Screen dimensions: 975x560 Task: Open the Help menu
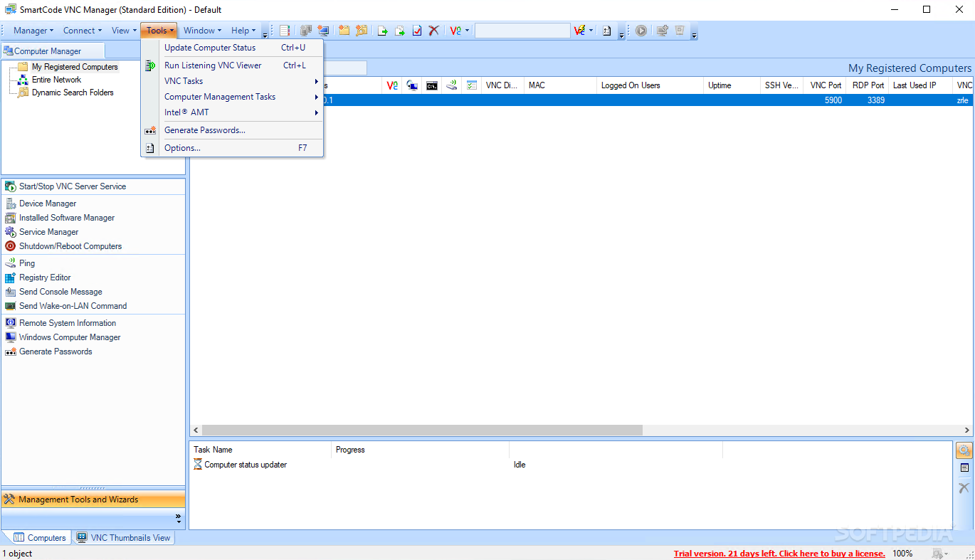[243, 31]
